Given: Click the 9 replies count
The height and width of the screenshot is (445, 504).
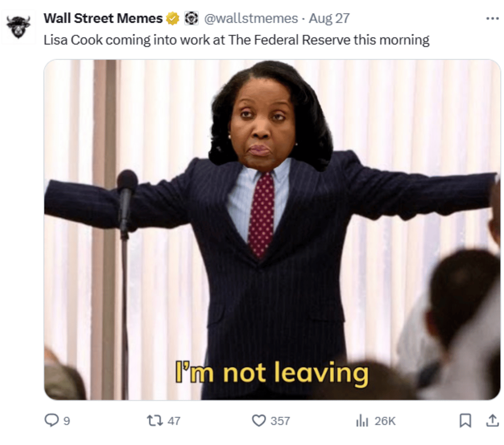Looking at the screenshot, I should point(66,421).
